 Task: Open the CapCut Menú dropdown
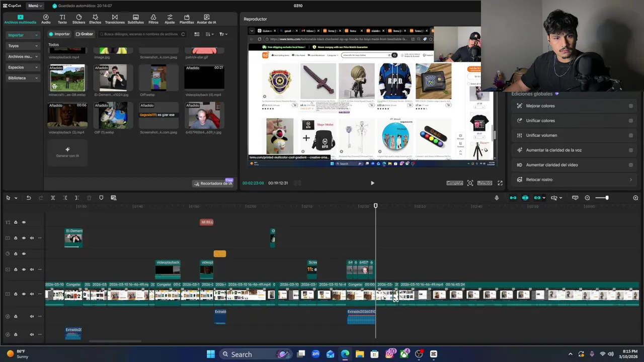click(x=35, y=6)
